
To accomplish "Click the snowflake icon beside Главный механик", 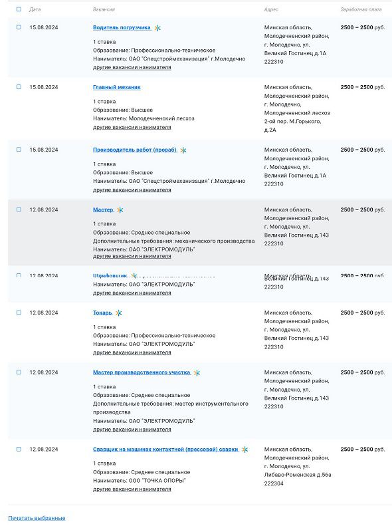I will point(146,87).
